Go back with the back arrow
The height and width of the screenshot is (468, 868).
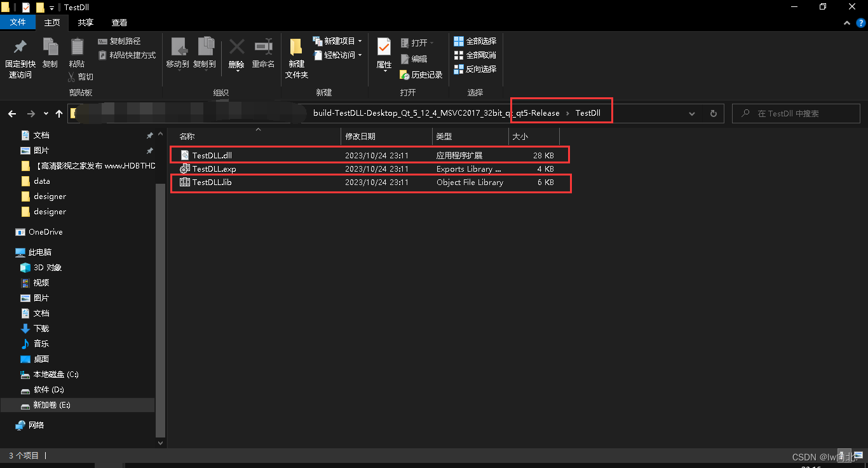tap(12, 114)
